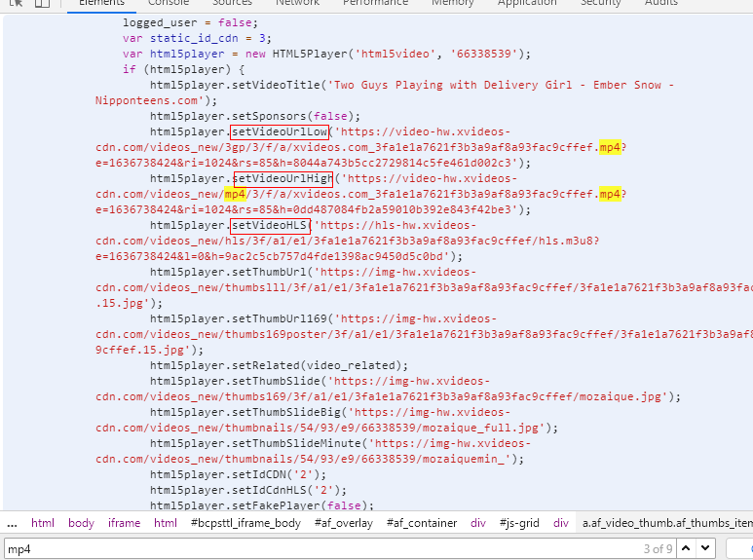Click the boxed setVideoHLS method text
This screenshot has width=753, height=560.
(x=271, y=226)
